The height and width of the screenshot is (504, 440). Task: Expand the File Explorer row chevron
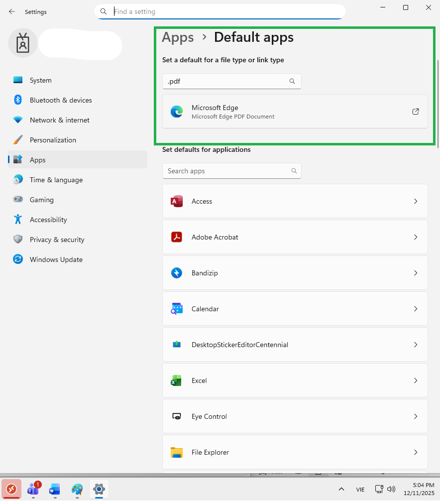416,453
